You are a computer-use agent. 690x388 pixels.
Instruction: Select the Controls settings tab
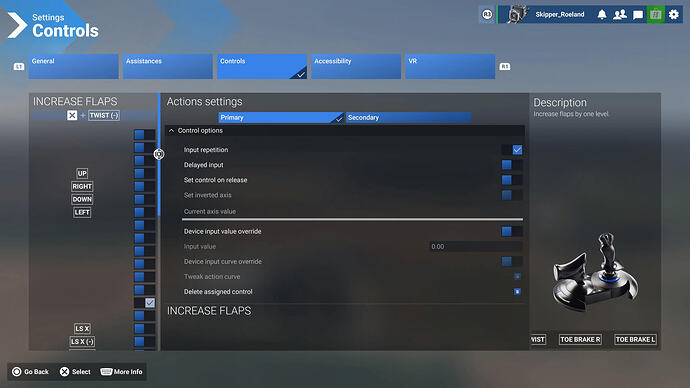[262, 66]
